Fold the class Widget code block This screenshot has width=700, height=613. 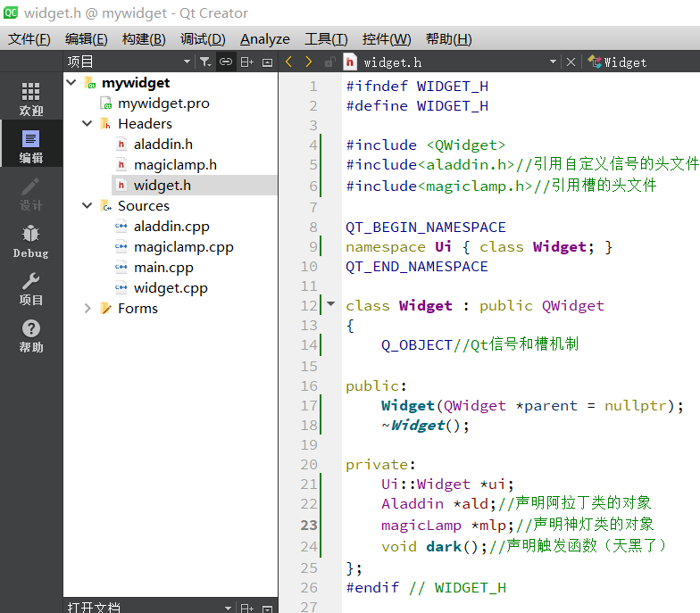coord(330,304)
